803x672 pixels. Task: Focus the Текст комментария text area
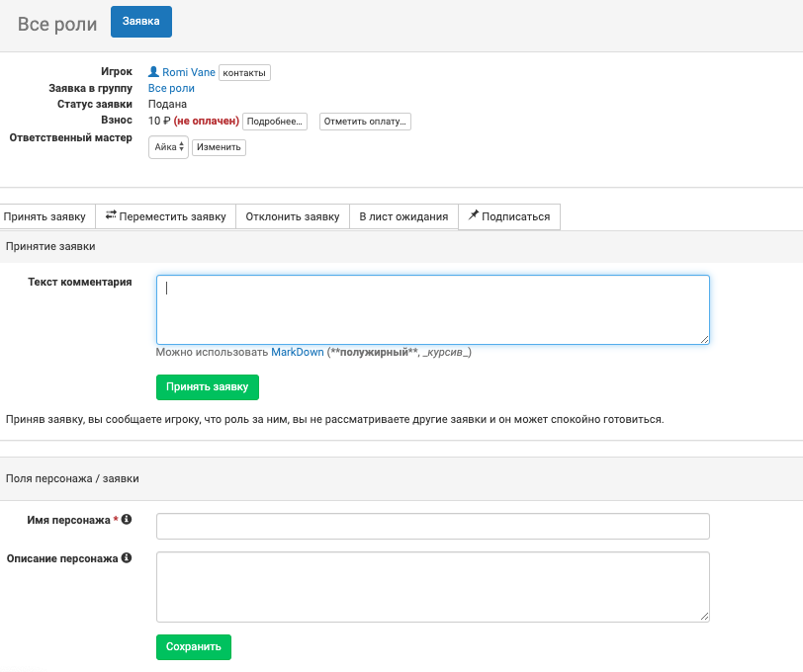click(x=433, y=309)
